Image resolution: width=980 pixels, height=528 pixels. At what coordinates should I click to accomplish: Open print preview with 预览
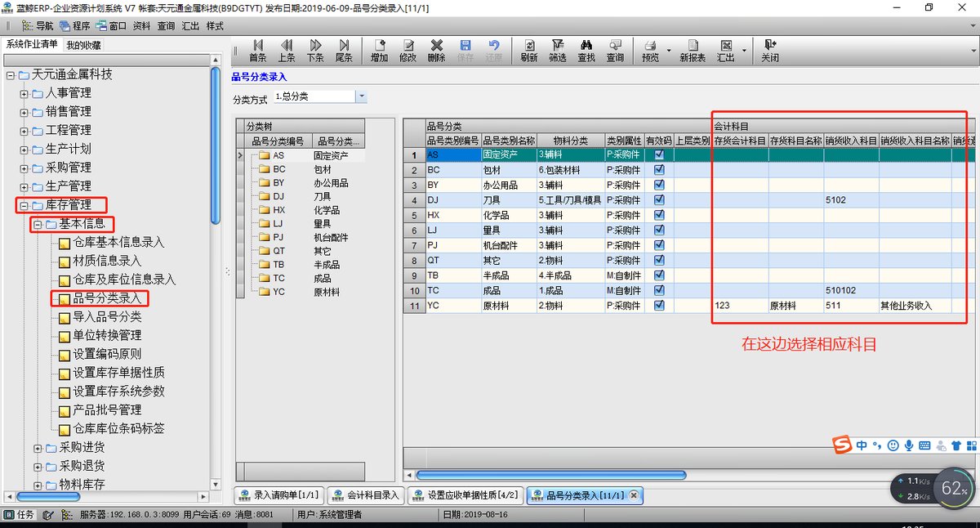click(x=650, y=51)
